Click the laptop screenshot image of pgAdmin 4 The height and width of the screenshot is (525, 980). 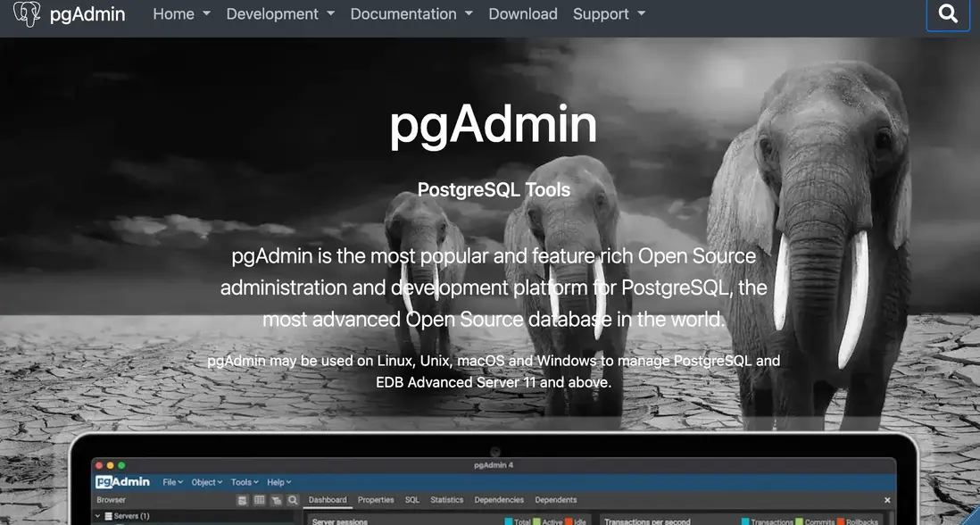point(494,479)
